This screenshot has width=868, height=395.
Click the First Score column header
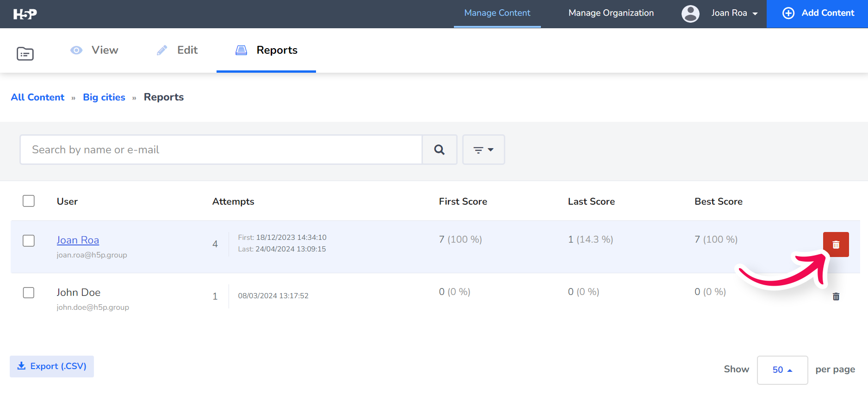[463, 201]
